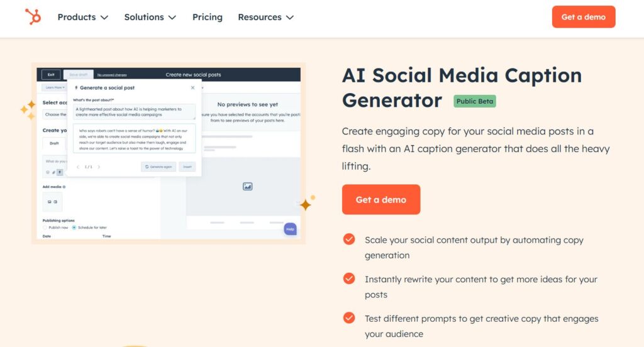Close the Generate a social post dialog
The height and width of the screenshot is (347, 644).
point(192,87)
